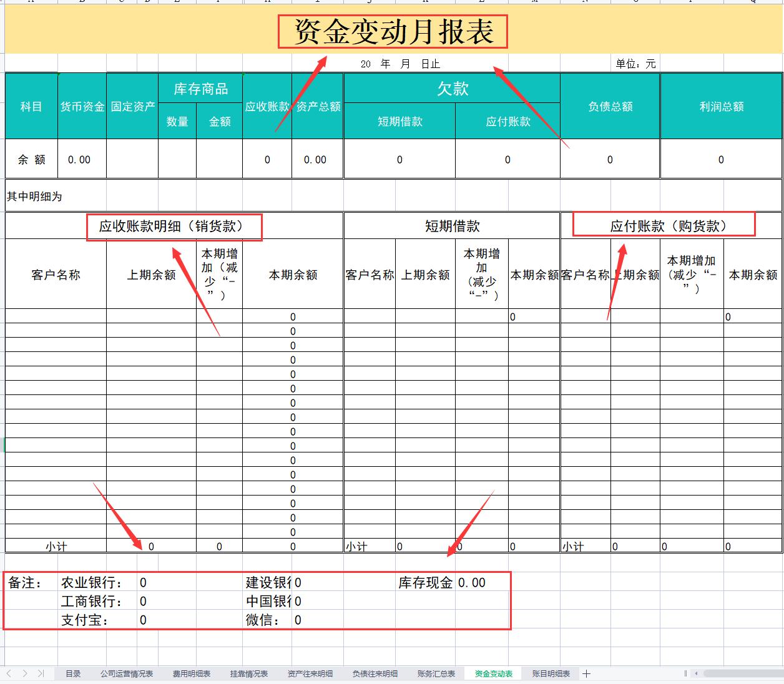Select the 小计 subtotal cell under 应收账款明细

pyautogui.click(x=56, y=545)
